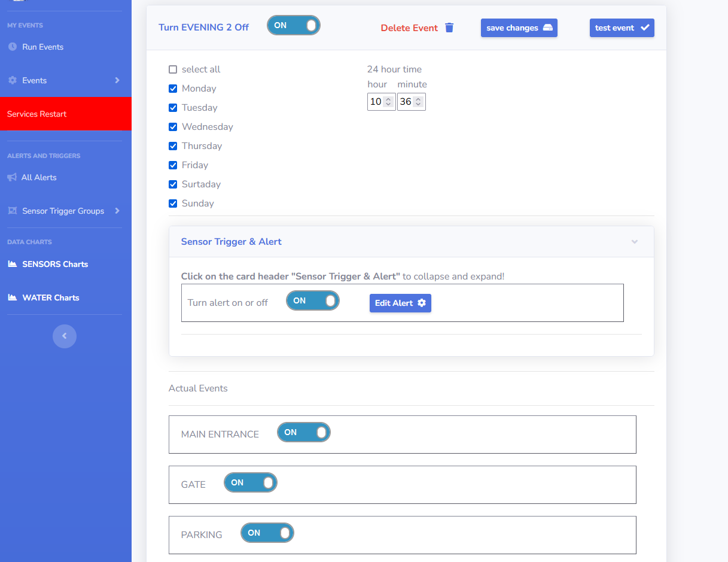Image resolution: width=728 pixels, height=562 pixels.
Task: Expand the Sensor Trigger Groups chevron
Action: 117,211
